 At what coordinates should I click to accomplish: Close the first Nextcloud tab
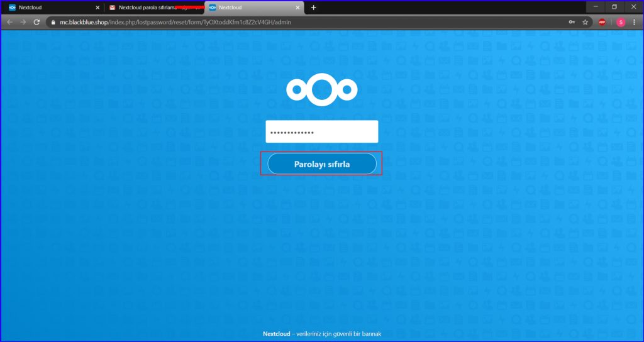click(x=97, y=8)
